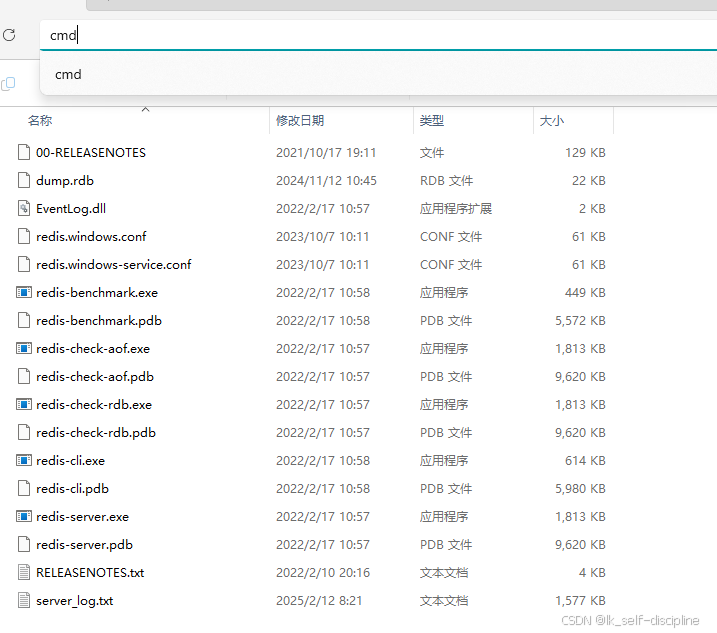
Task: Click redis-server.exe application icon
Action: (x=24, y=516)
